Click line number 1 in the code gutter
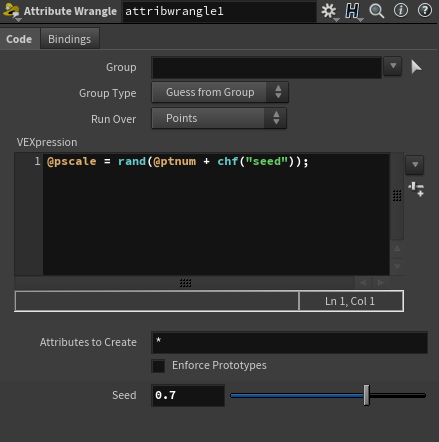439x442 pixels. coord(37,161)
